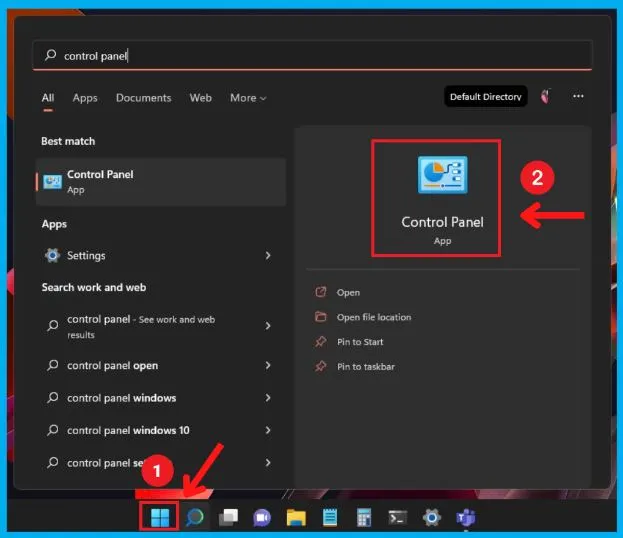Click the magnifier icon in search box

[x=50, y=55]
